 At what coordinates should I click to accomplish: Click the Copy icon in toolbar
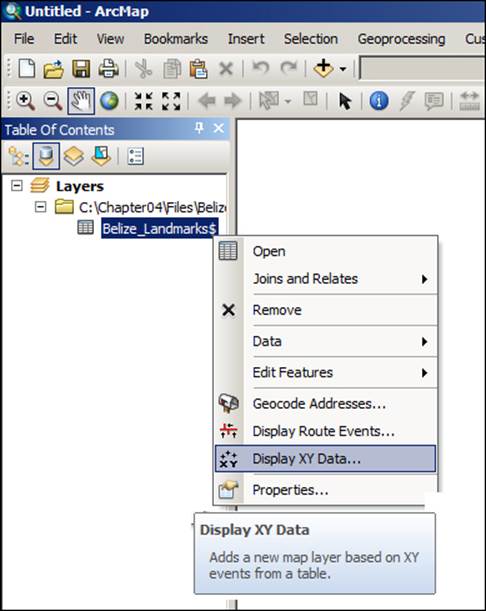(x=171, y=69)
